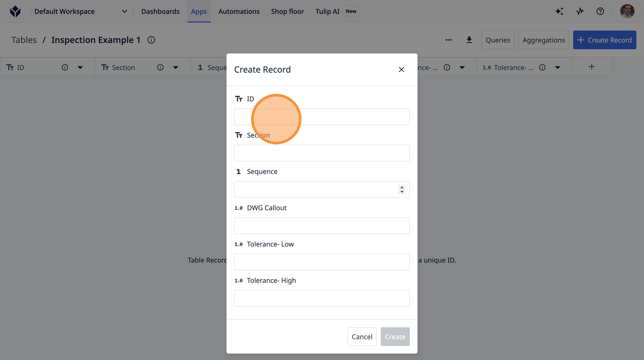
Task: Open the Automations menu
Action: (x=239, y=11)
